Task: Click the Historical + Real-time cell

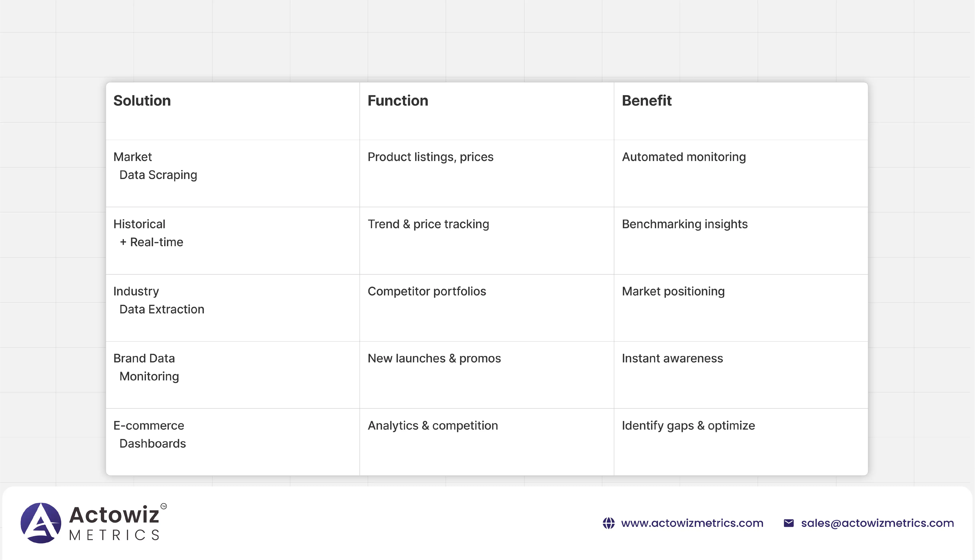Action: pyautogui.click(x=148, y=233)
